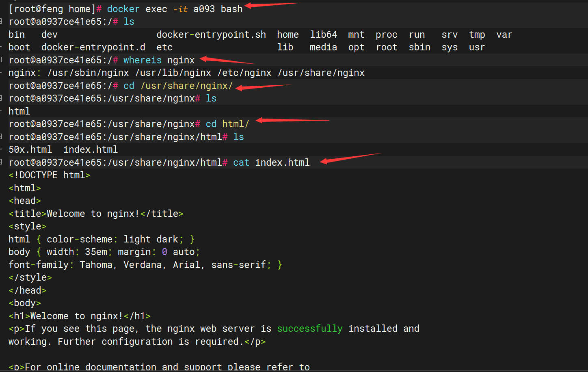588x372 pixels.
Task: Select the '<!DOCTYPE html>' line
Action: (50, 175)
